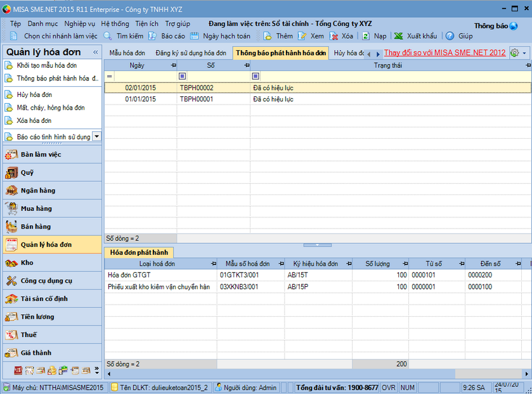This screenshot has height=394, width=532.
Task: Click the Thêm toolbar button
Action: 278,36
